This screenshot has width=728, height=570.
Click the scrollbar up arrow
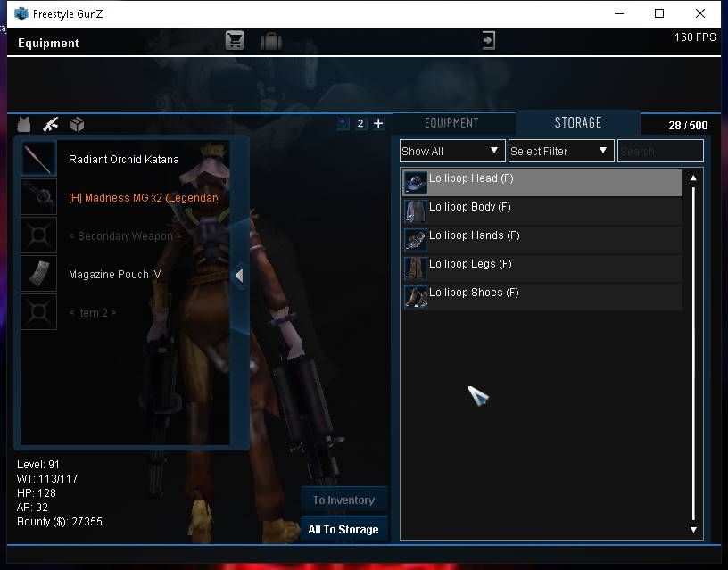pos(693,178)
